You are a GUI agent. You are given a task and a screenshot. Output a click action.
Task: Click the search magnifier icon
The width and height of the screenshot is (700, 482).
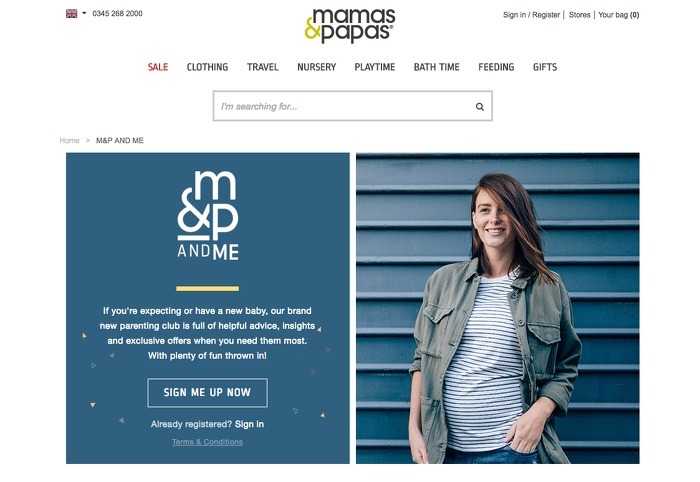479,107
